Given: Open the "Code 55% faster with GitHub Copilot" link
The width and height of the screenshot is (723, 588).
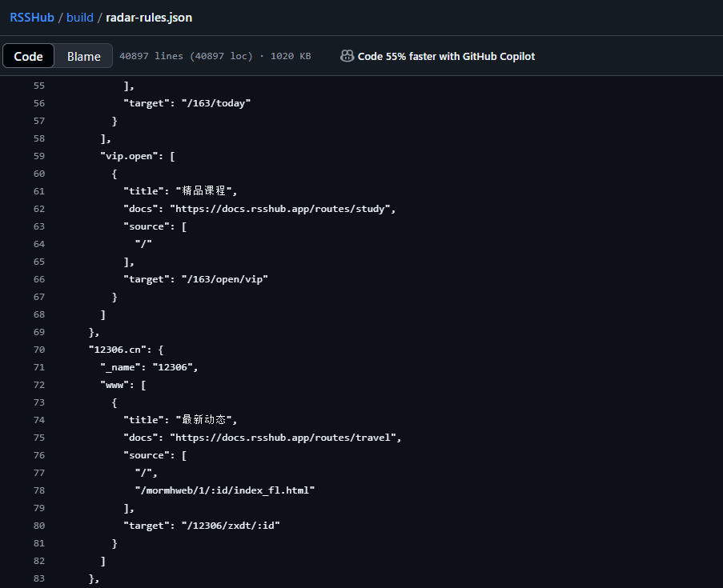Looking at the screenshot, I should (447, 56).
